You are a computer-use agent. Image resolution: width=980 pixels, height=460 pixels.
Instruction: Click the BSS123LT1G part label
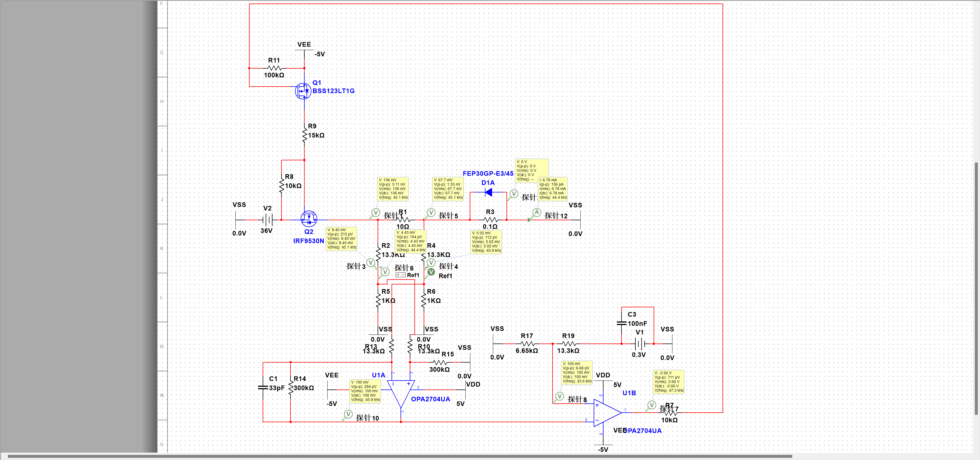334,91
